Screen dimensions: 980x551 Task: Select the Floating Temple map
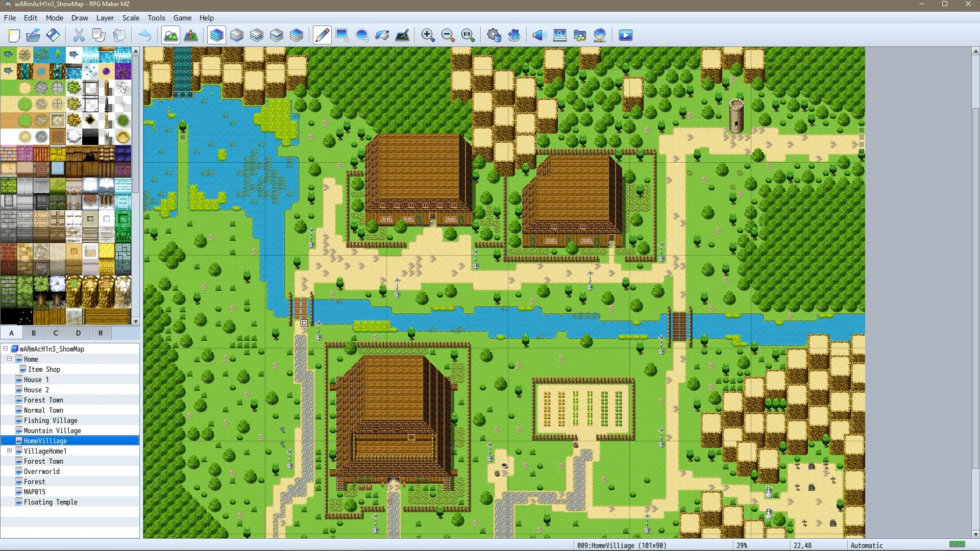pyautogui.click(x=51, y=502)
